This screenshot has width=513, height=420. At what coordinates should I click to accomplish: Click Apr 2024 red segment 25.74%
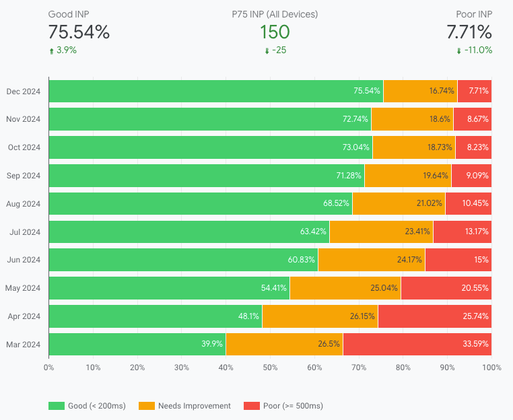pos(434,316)
